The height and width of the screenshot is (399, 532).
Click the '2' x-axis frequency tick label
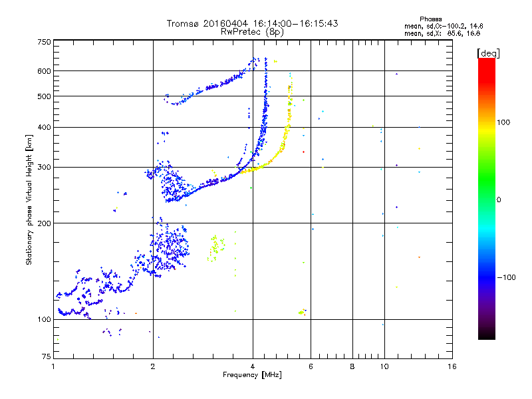[x=153, y=366]
